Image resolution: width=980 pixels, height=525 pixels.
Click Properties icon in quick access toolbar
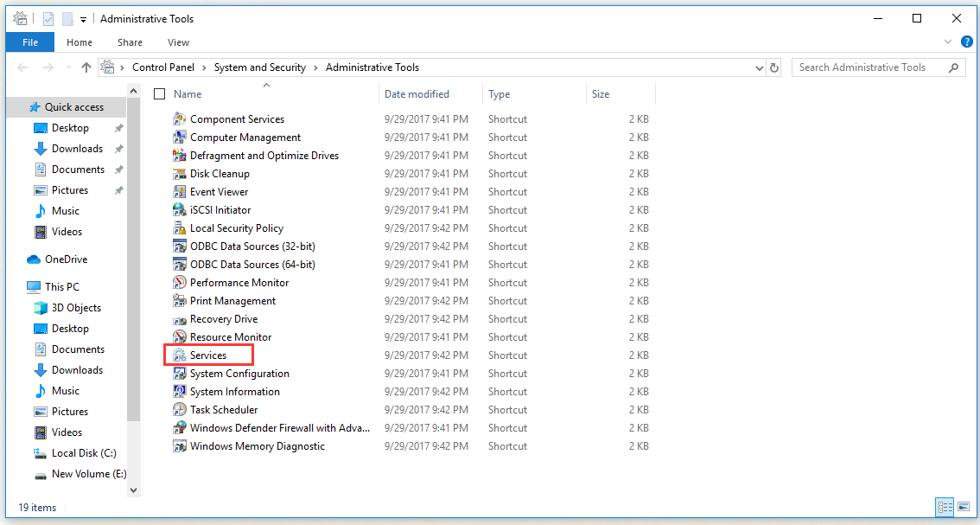(x=48, y=19)
